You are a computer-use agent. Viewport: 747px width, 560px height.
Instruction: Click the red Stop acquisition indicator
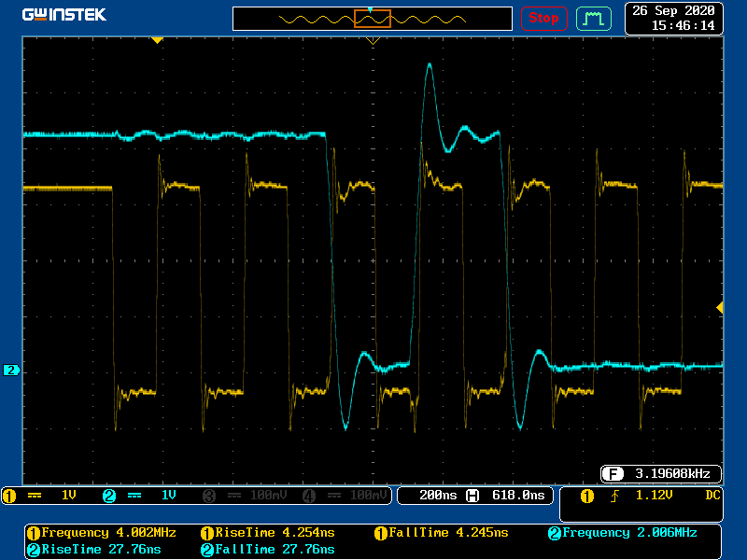tap(543, 18)
